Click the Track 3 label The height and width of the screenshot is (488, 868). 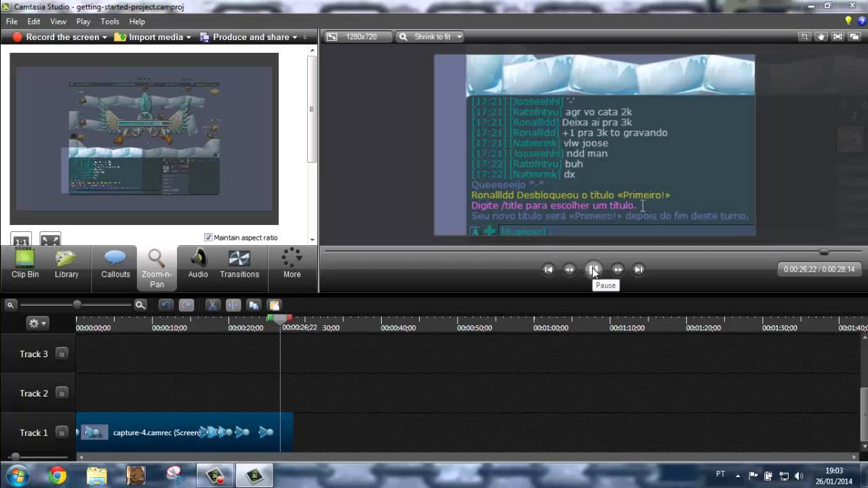click(x=34, y=354)
